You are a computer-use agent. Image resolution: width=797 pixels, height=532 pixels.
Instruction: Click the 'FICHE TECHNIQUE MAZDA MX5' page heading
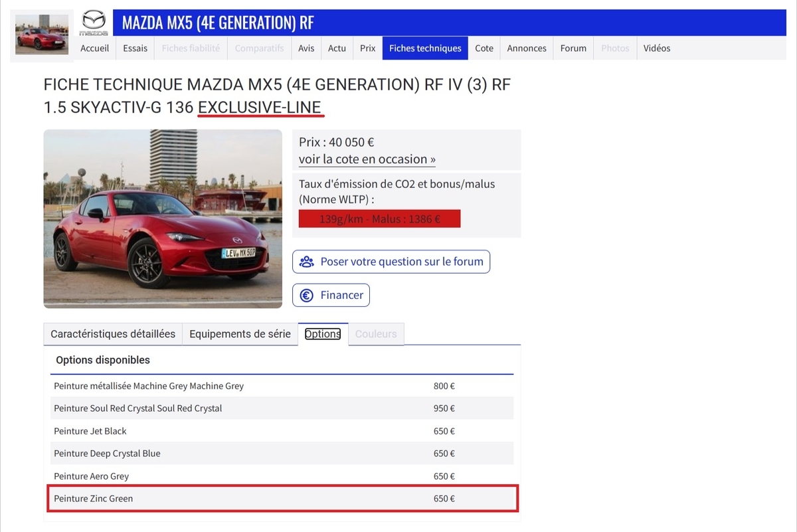[277, 96]
